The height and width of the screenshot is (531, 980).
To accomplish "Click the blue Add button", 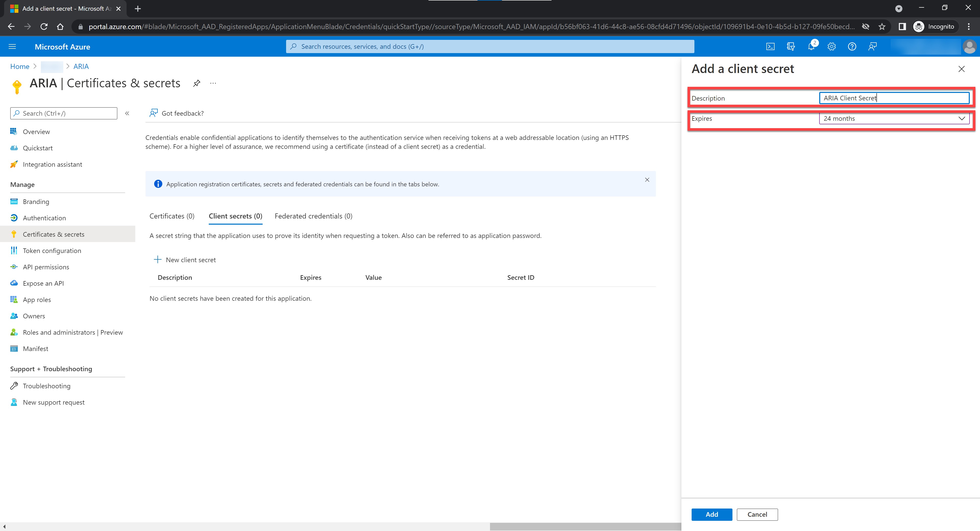I will pyautogui.click(x=712, y=514).
